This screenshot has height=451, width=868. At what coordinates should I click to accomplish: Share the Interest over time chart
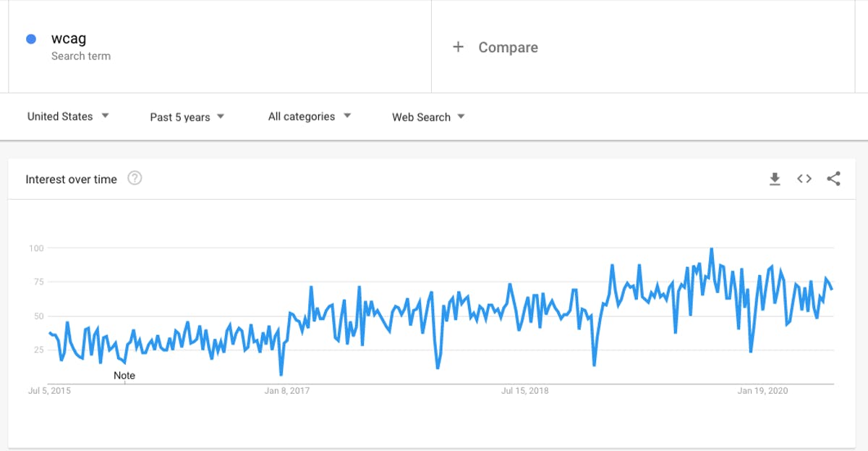coord(833,179)
